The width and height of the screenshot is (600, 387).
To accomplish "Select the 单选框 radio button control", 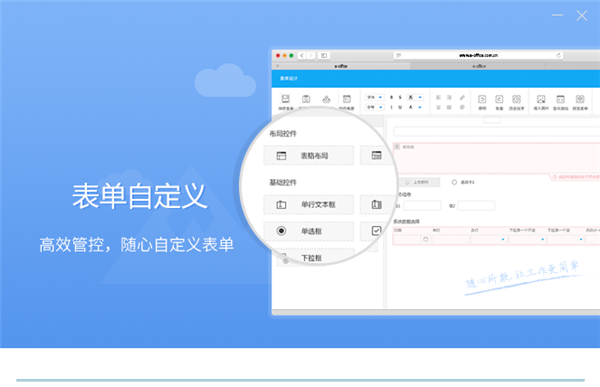I will click(308, 231).
